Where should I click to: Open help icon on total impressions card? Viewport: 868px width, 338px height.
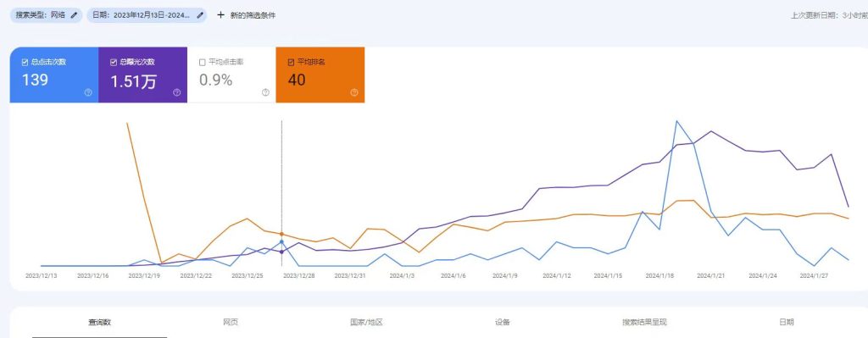point(176,92)
